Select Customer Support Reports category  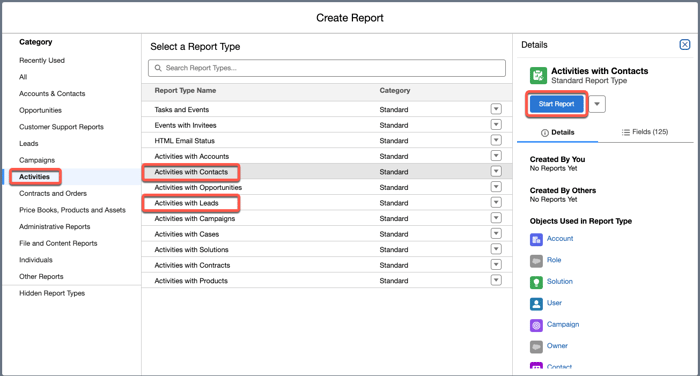[x=61, y=127]
